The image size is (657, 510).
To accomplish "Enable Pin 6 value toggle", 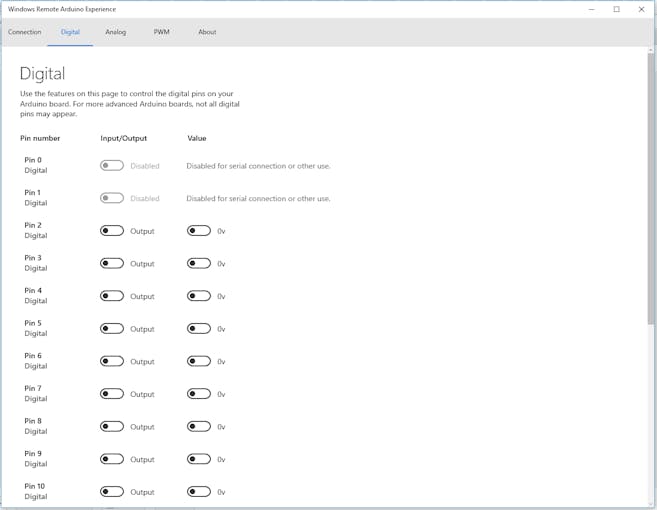I will pos(199,361).
